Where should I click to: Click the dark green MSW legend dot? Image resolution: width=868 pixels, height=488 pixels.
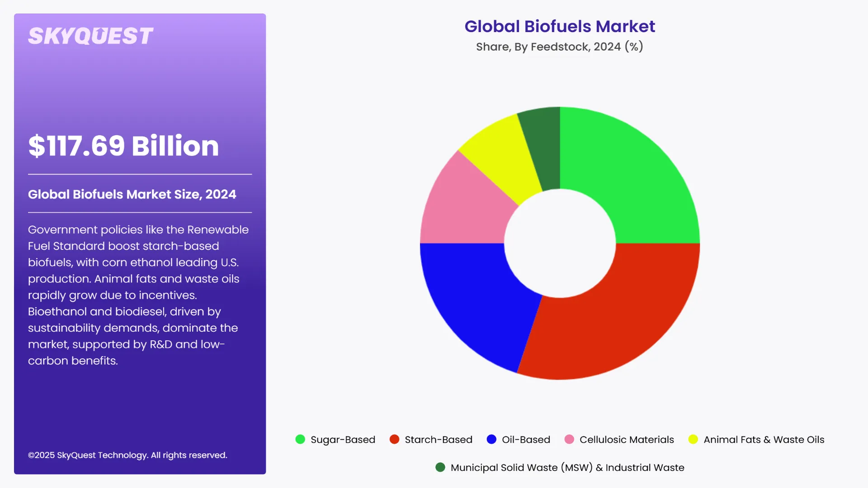click(440, 467)
